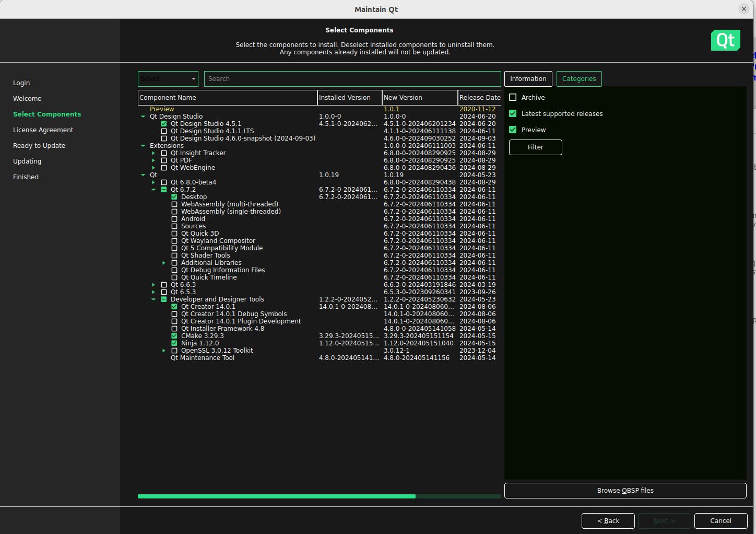Collapse the Qt Design Studio tree node
This screenshot has width=756, height=534.
point(143,117)
